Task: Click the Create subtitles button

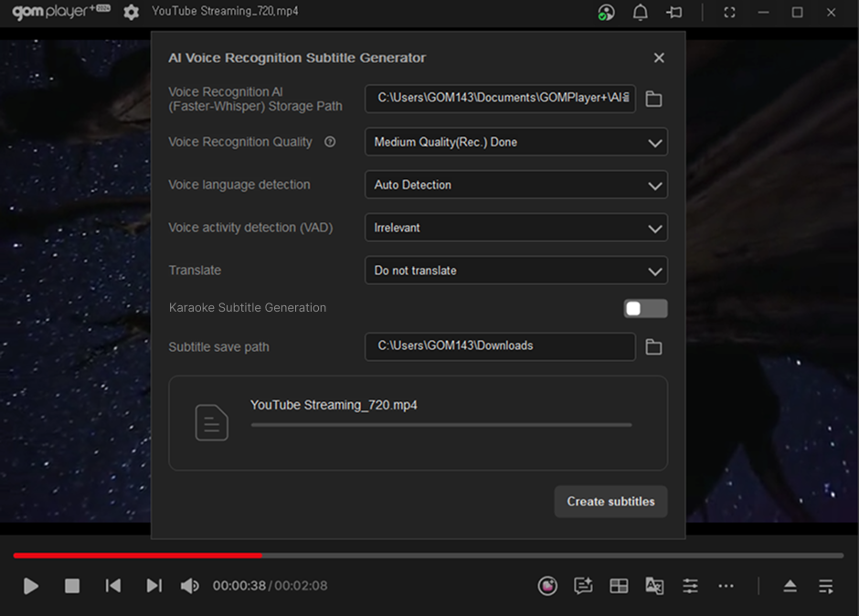Action: [x=610, y=501]
